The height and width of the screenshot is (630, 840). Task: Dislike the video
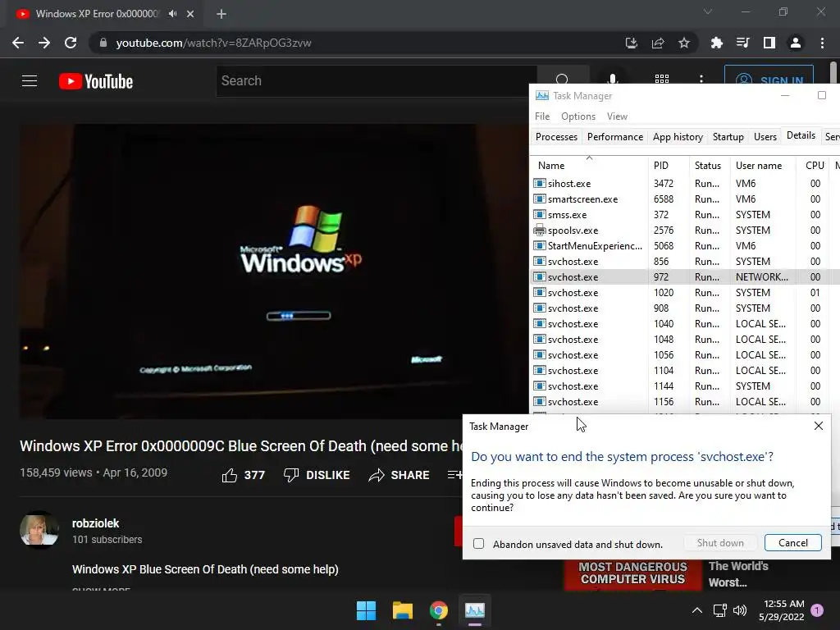click(x=317, y=475)
